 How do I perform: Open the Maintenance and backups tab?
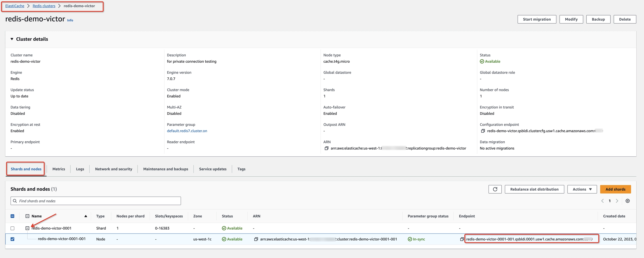tap(166, 169)
